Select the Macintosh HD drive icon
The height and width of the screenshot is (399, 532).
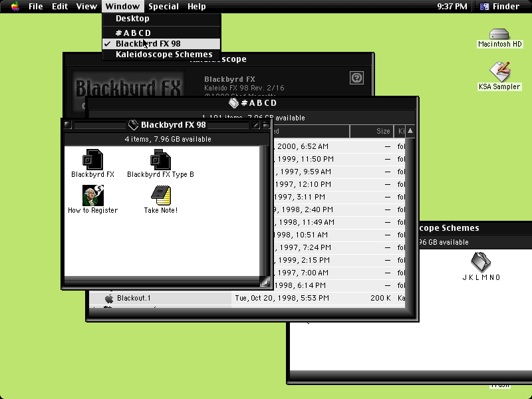[x=499, y=34]
